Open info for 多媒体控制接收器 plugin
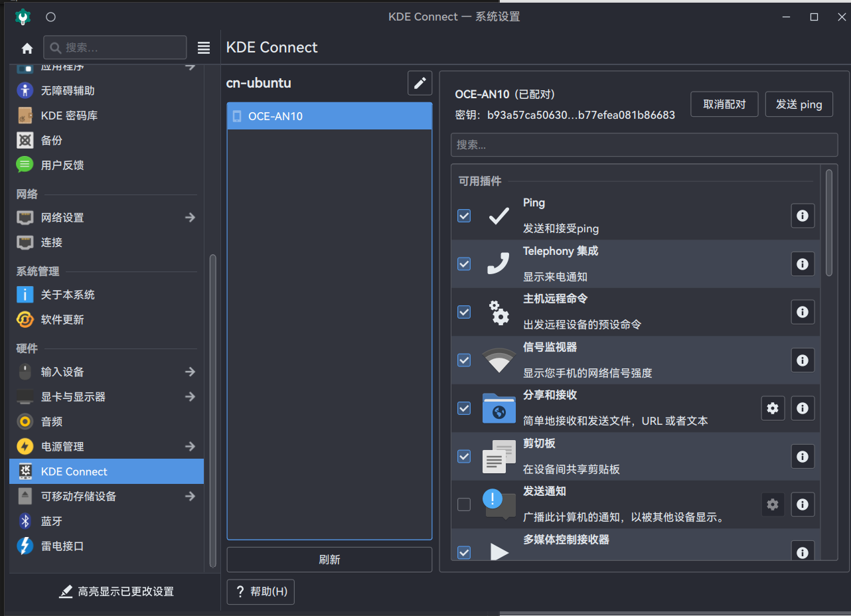This screenshot has height=616, width=851. pyautogui.click(x=803, y=551)
